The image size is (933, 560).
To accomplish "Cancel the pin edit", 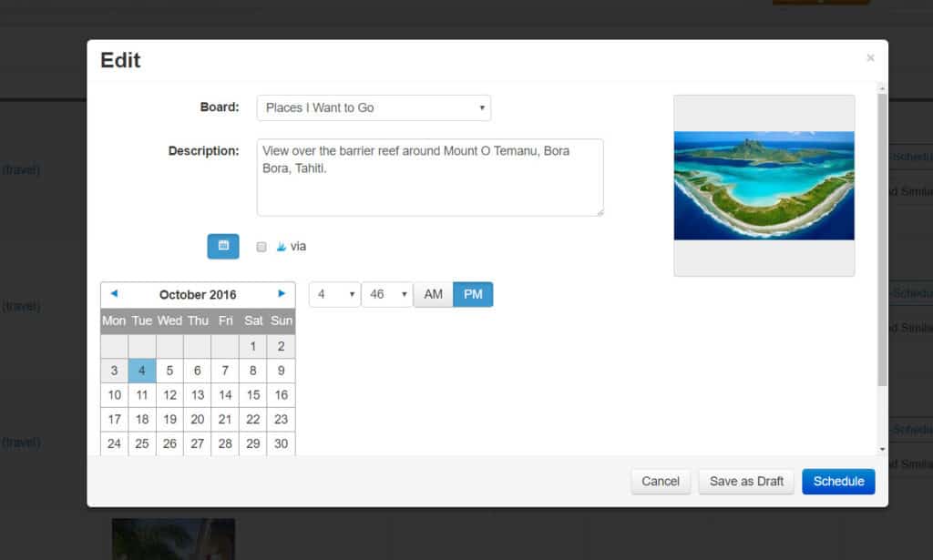I will pos(660,482).
